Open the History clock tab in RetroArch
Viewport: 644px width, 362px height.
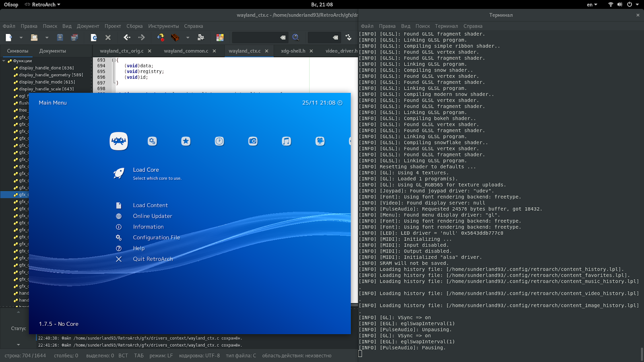[x=219, y=141]
